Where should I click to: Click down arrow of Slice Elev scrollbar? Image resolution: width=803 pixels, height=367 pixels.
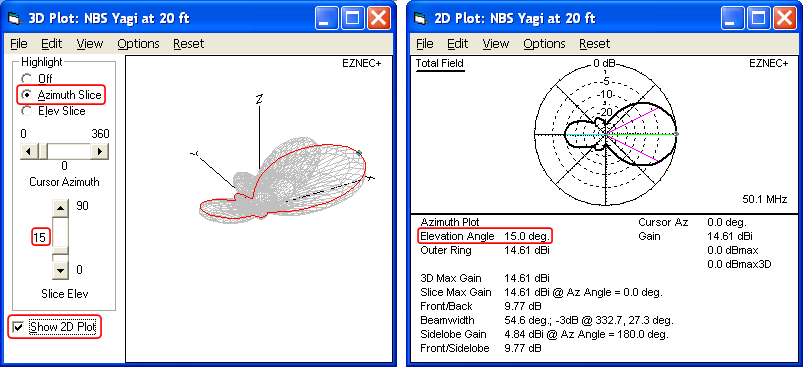pyautogui.click(x=60, y=271)
